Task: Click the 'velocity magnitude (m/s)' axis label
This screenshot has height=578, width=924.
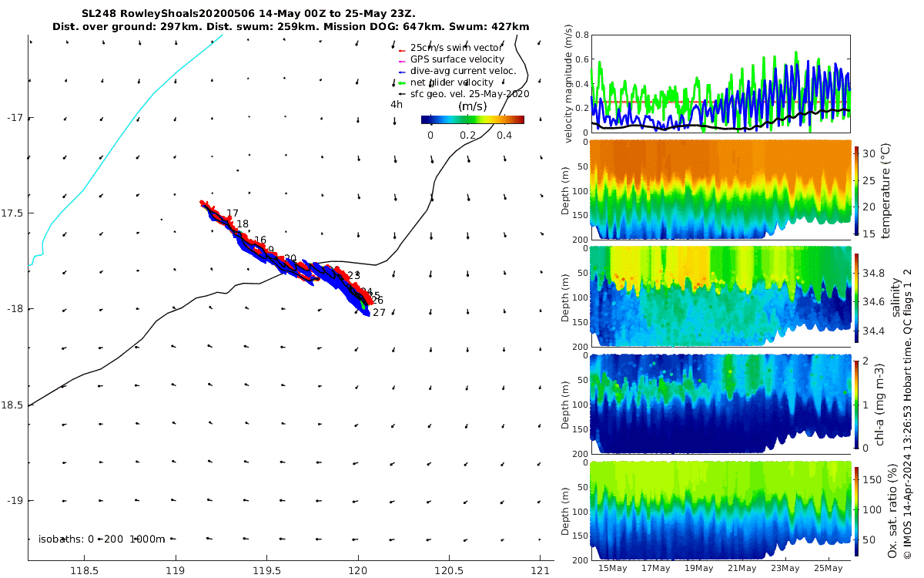Action: pos(568,83)
